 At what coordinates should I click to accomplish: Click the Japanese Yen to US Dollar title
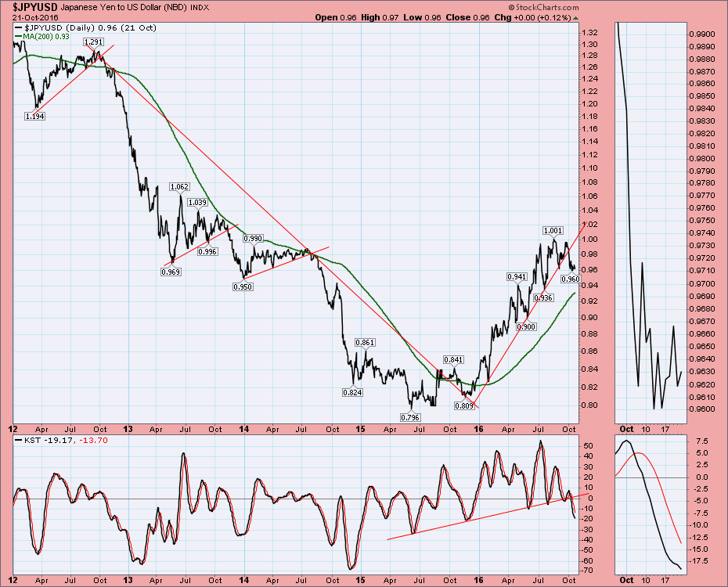124,7
